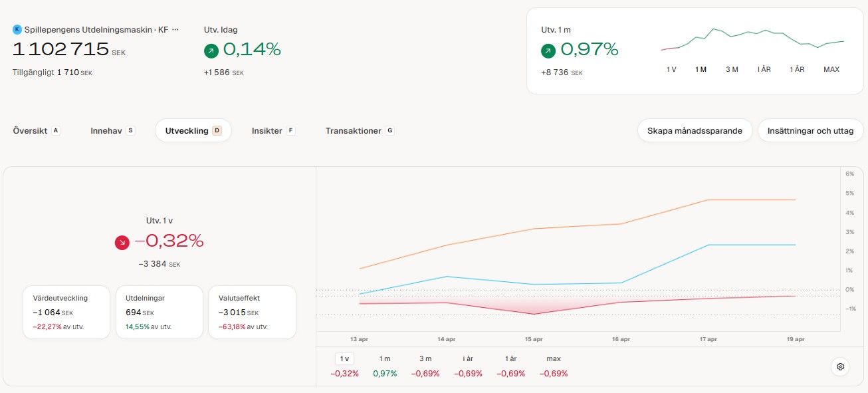Image resolution: width=868 pixels, height=393 pixels.
Task: Open Insättningar och uttag
Action: pyautogui.click(x=810, y=131)
